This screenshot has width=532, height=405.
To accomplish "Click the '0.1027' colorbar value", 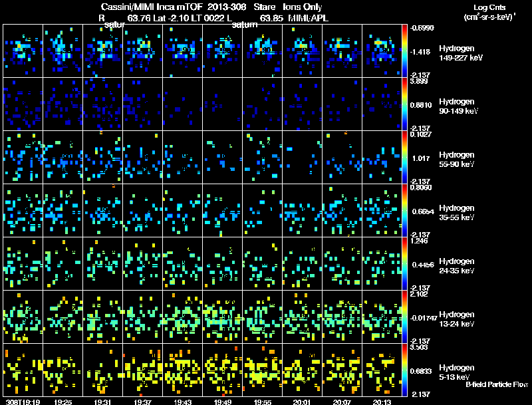I will point(421,134).
